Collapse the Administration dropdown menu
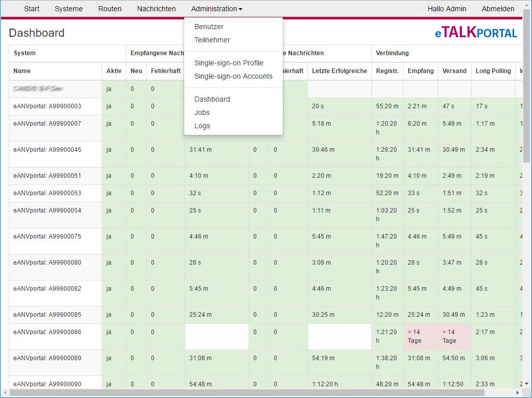This screenshot has height=398, width=532. click(x=216, y=9)
